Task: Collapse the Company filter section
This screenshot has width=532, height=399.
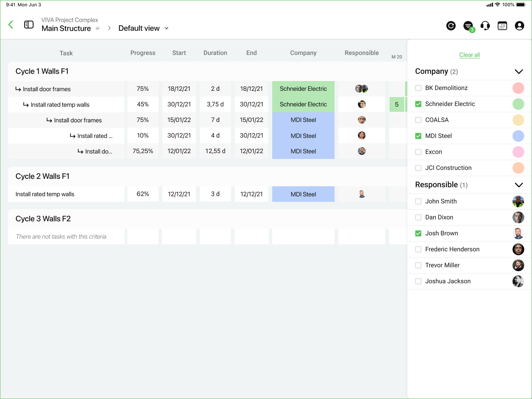Action: 519,72
